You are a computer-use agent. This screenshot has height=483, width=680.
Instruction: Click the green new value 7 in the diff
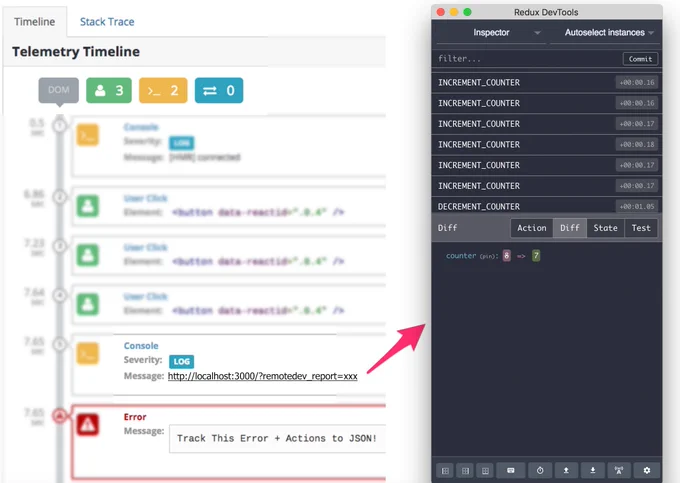pos(536,256)
